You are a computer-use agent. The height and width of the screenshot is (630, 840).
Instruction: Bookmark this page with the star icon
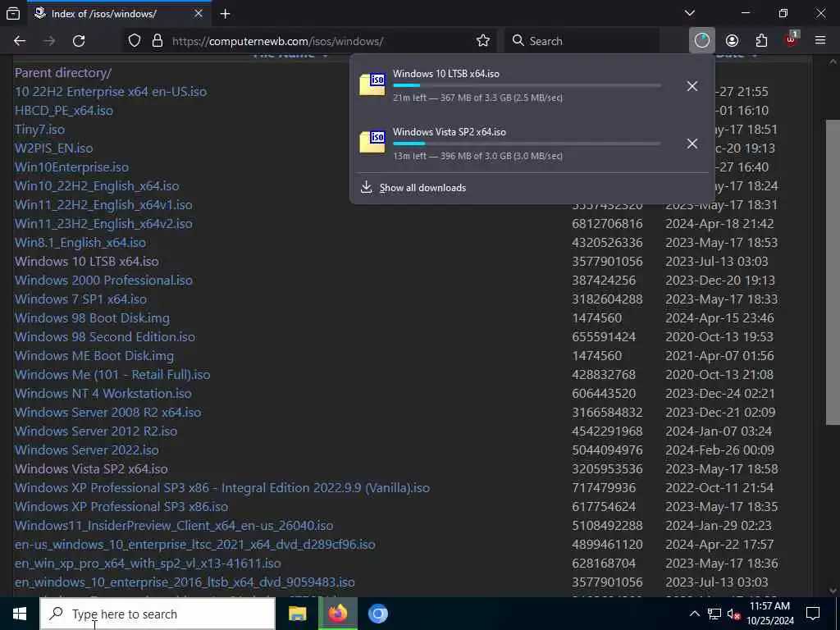482,41
